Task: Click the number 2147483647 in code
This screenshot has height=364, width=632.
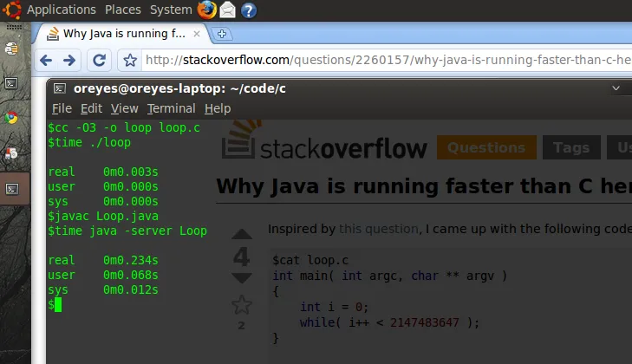Action: click(x=425, y=323)
